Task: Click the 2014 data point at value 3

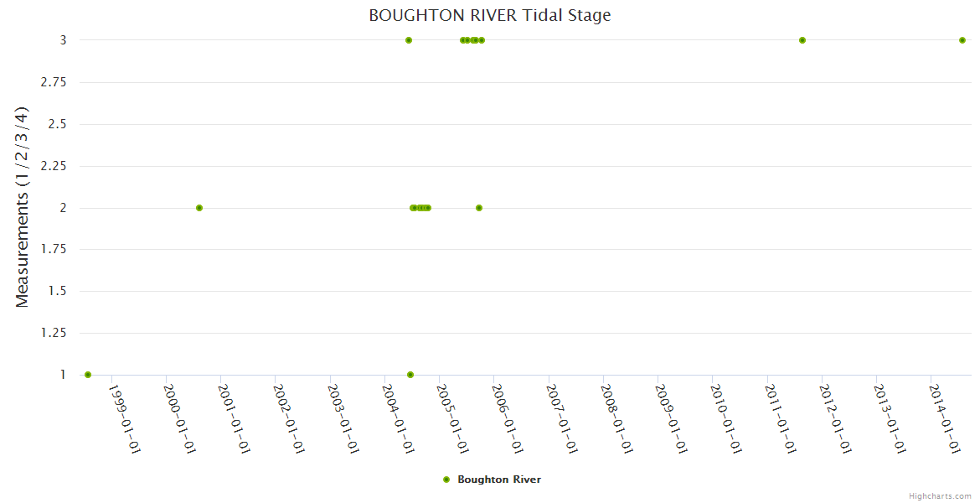Action: pyautogui.click(x=962, y=40)
